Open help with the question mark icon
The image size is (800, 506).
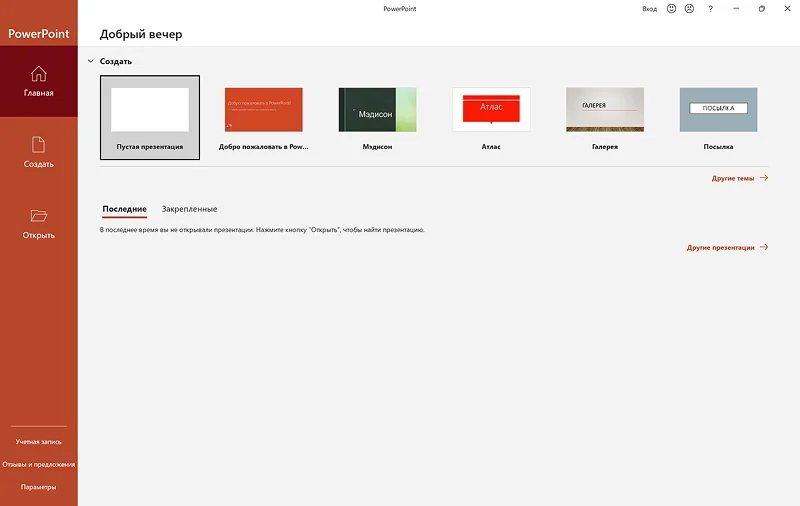(711, 8)
